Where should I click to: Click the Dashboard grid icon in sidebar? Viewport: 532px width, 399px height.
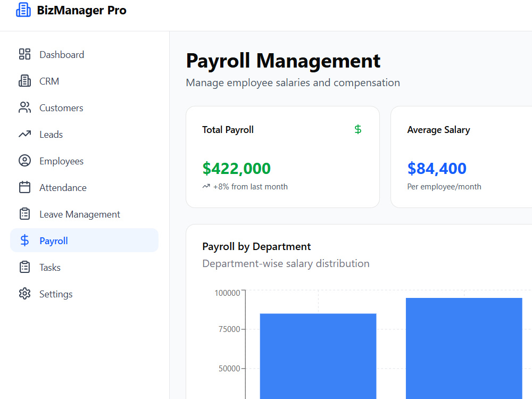tap(25, 54)
